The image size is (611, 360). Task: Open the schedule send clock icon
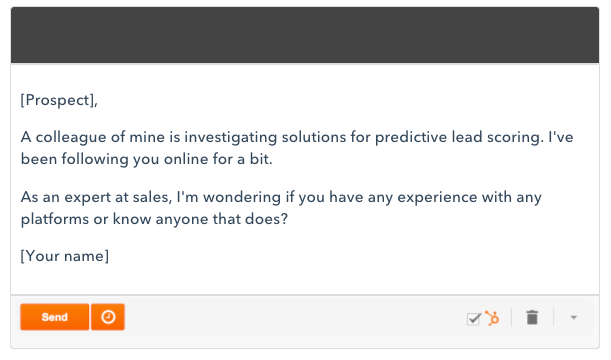click(x=108, y=317)
